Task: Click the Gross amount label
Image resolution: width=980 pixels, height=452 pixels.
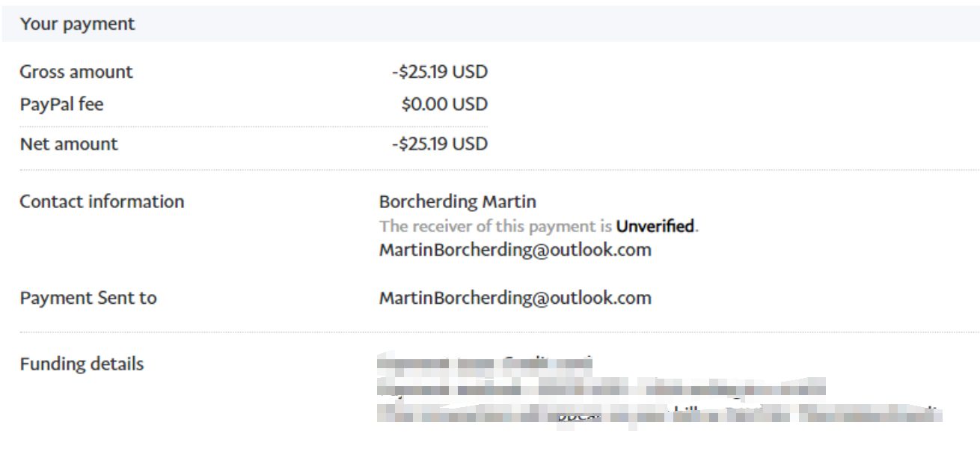Action: 76,73
